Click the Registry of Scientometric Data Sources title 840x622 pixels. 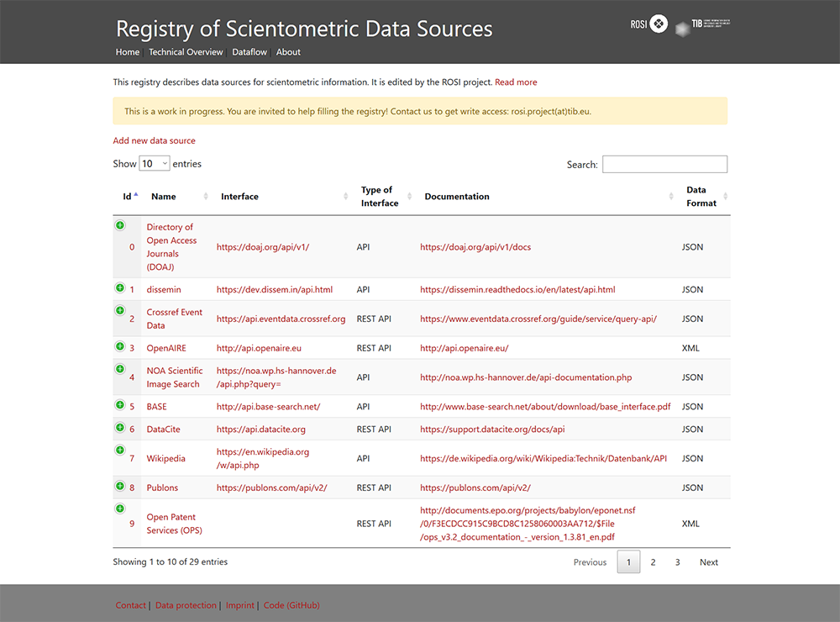click(x=304, y=29)
